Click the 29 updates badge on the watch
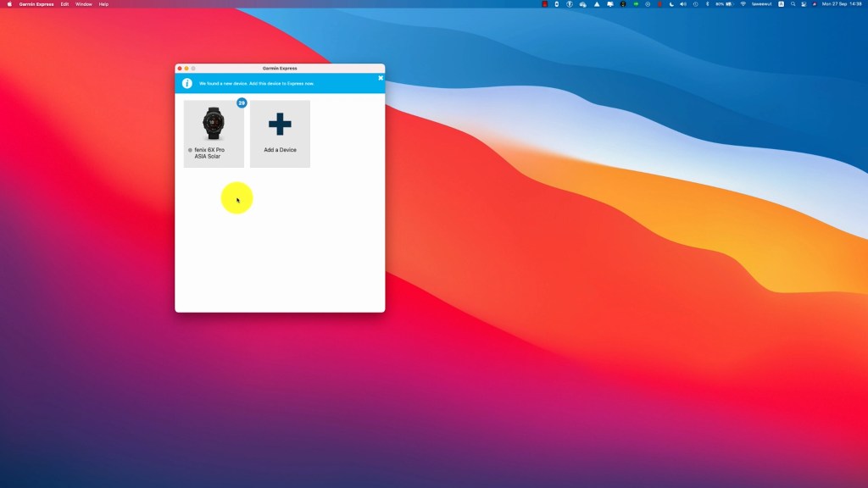 [242, 103]
